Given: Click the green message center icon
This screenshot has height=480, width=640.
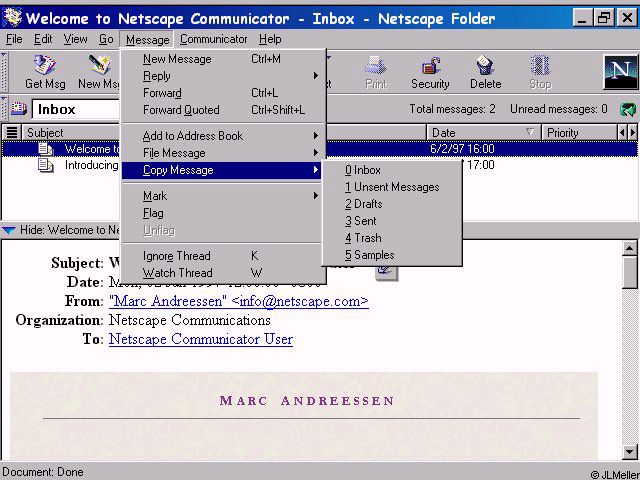Looking at the screenshot, I should [x=628, y=109].
